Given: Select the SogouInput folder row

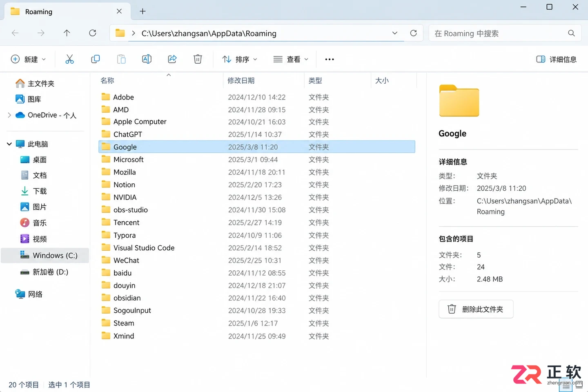Looking at the screenshot, I should [257, 311].
